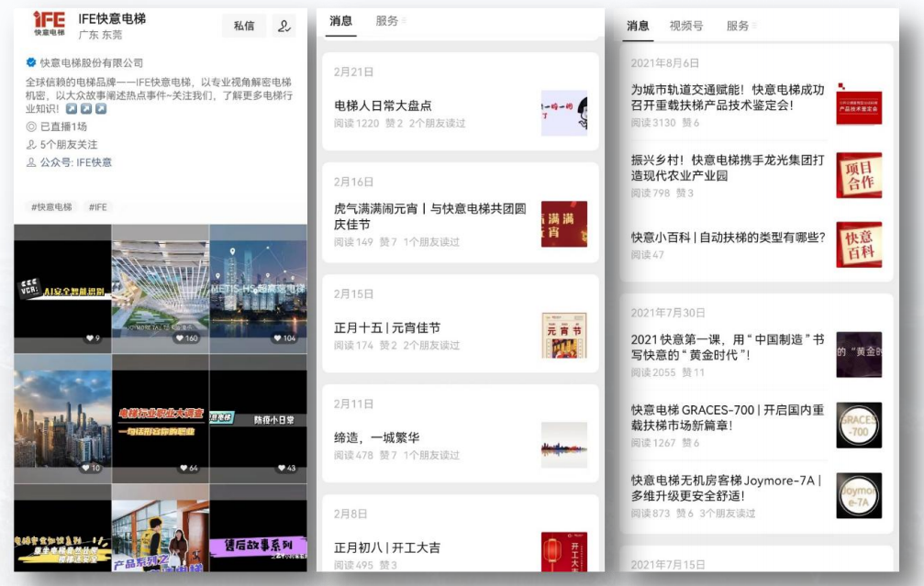The height and width of the screenshot is (586, 924).
Task: Click the 2月21日 date label
Action: 353,72
